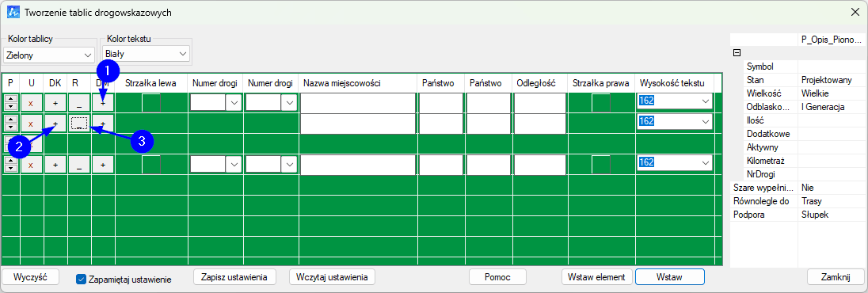Viewport: 868px width, 293px height.
Task: Click the move-down arrow in second row's P column
Action: pyautogui.click(x=11, y=128)
